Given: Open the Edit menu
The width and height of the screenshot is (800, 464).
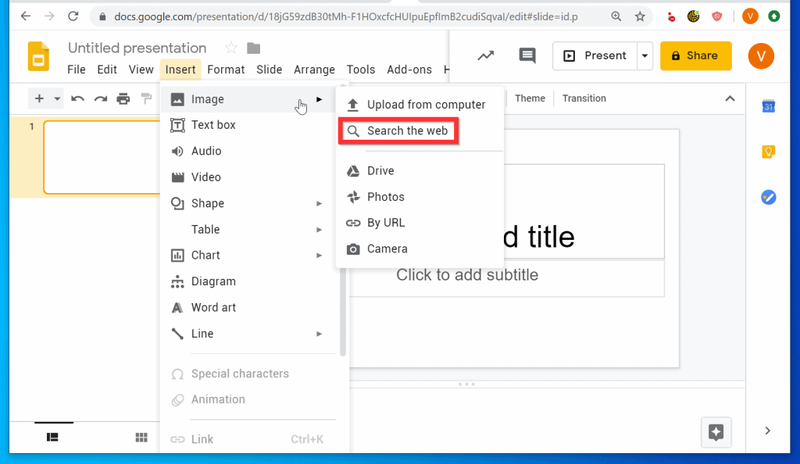Looking at the screenshot, I should coord(107,69).
